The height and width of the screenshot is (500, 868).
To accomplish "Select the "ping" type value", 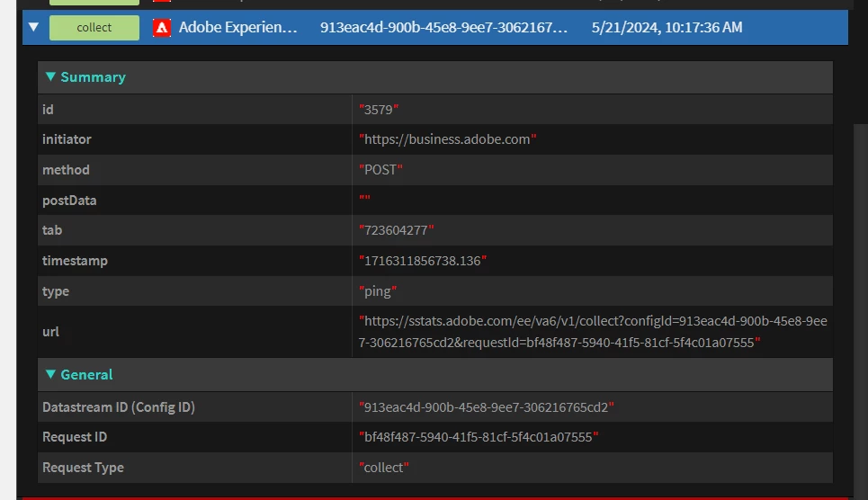I will pos(378,291).
